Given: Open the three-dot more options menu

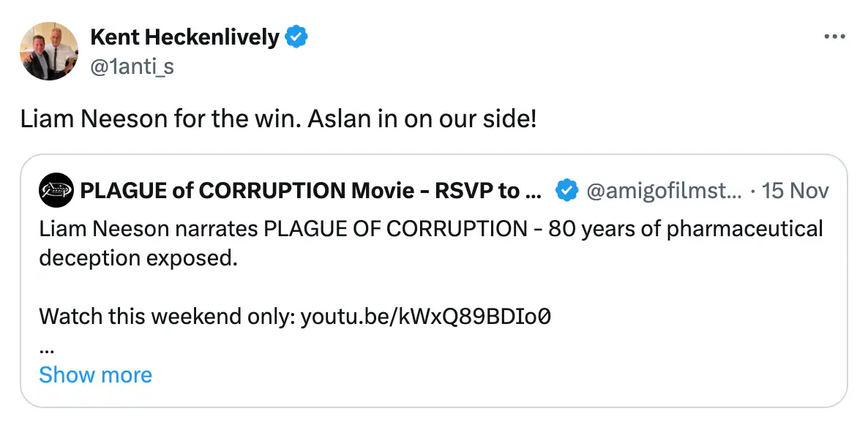Looking at the screenshot, I should coord(834,37).
